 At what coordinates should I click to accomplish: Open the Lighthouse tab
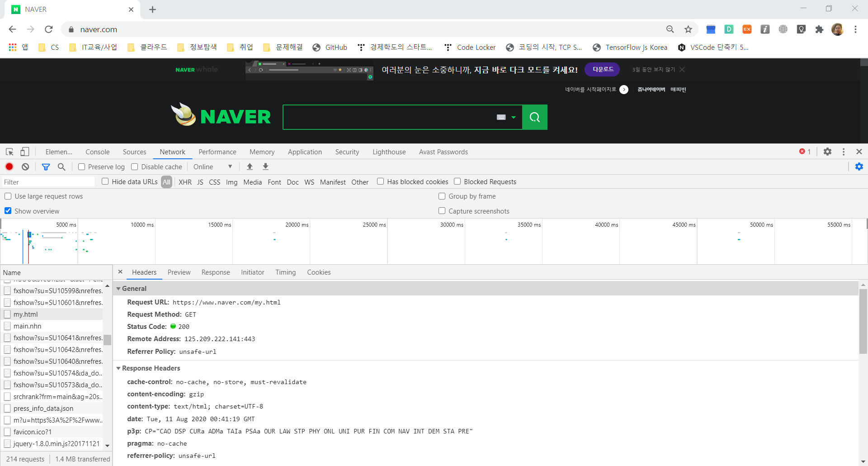tap(389, 152)
